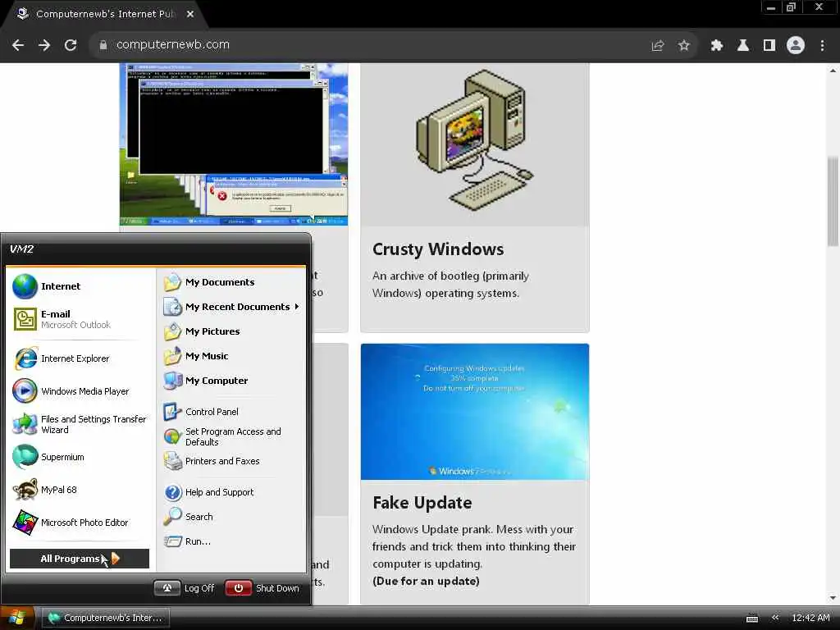Click the Windows XP errors screenshot thumbnail
The width and height of the screenshot is (840, 630).
click(x=234, y=144)
